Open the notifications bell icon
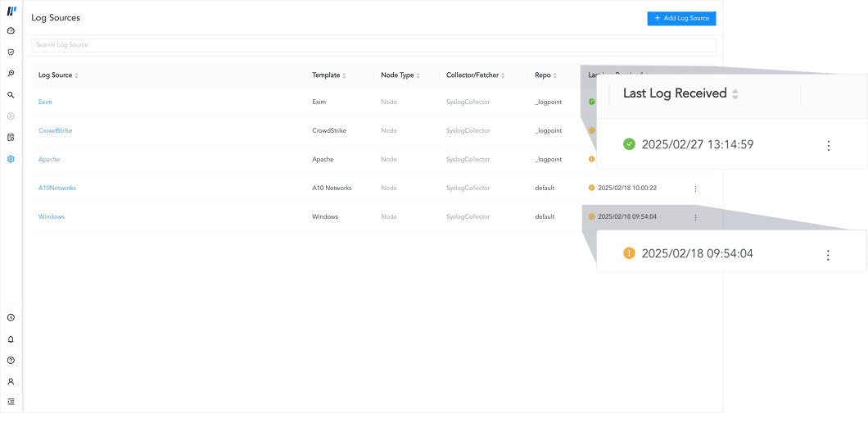 [11, 339]
